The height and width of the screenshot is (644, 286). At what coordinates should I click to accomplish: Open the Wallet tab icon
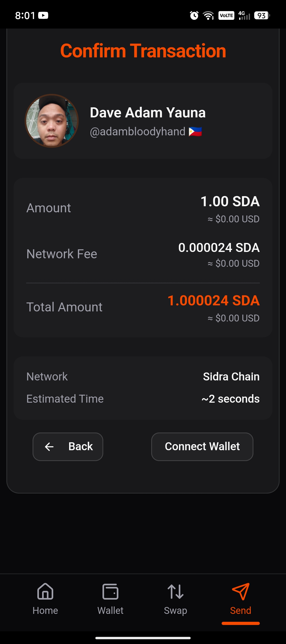pyautogui.click(x=110, y=591)
